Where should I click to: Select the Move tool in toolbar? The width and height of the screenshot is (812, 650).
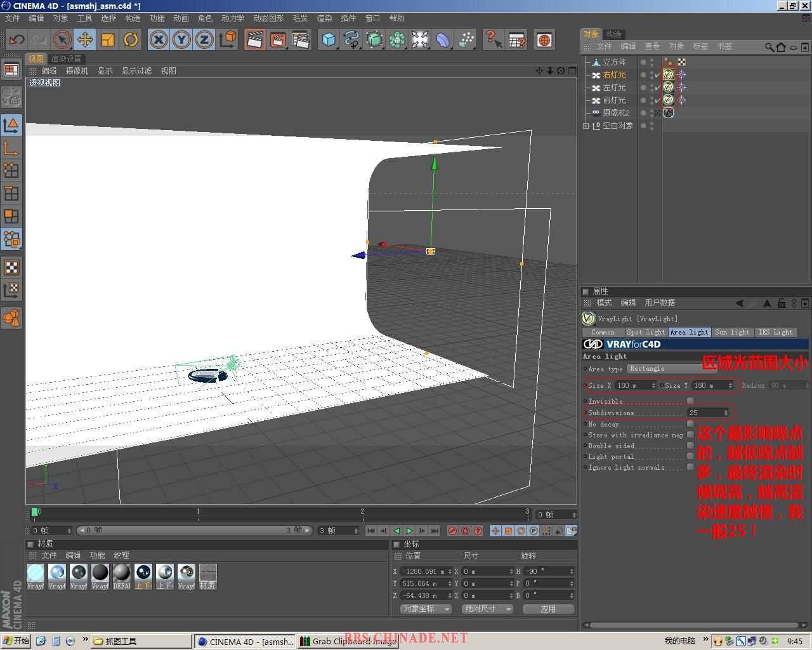(84, 40)
